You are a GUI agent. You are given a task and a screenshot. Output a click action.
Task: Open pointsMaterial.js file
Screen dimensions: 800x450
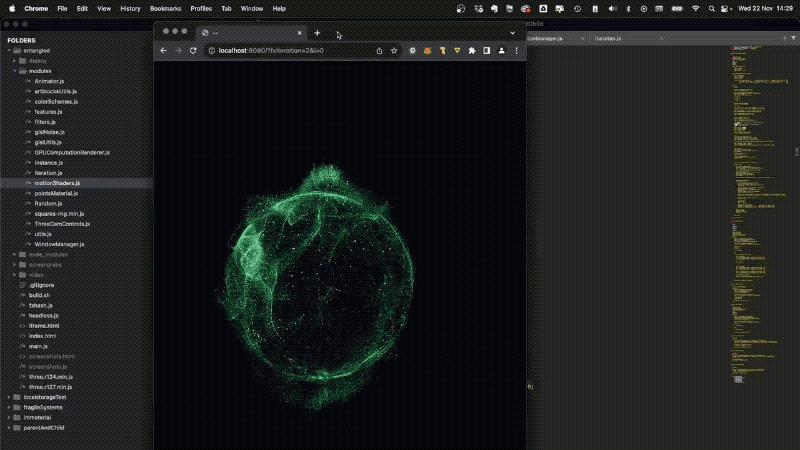pyautogui.click(x=56, y=193)
